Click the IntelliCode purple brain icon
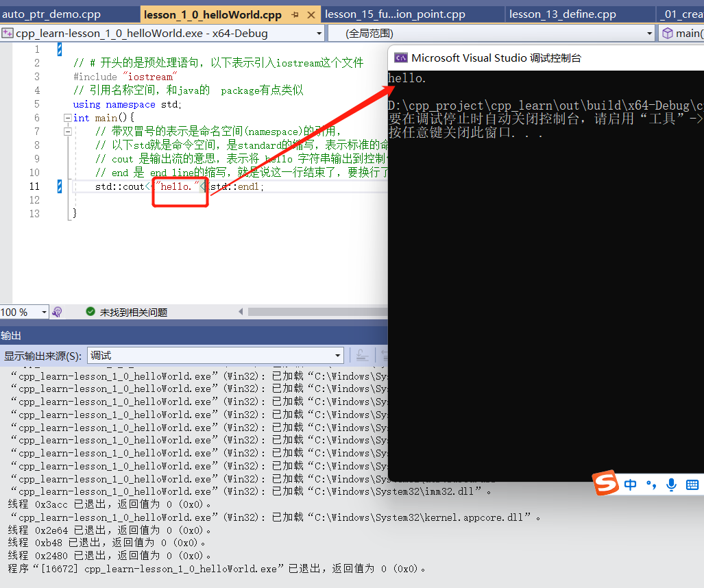Image resolution: width=704 pixels, height=588 pixels. point(57,312)
